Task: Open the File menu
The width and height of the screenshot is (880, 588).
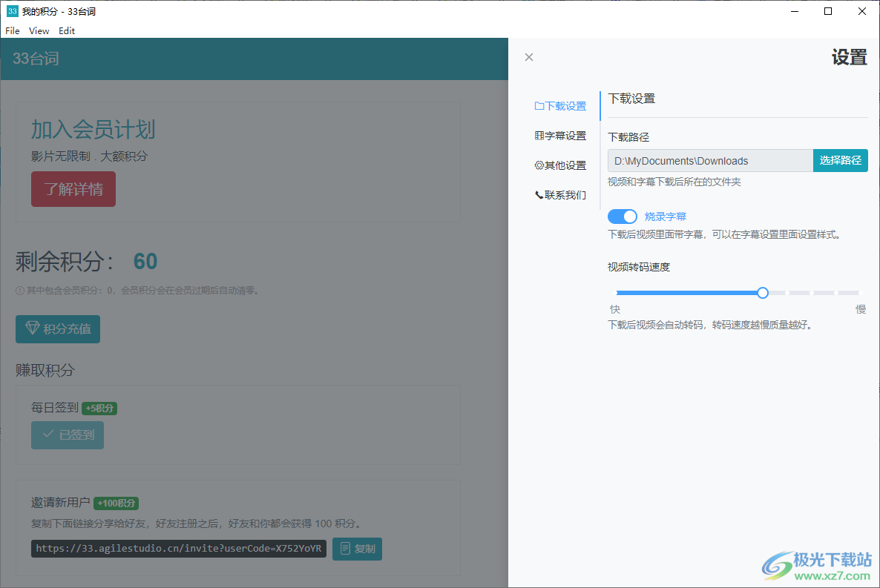Action: click(13, 31)
